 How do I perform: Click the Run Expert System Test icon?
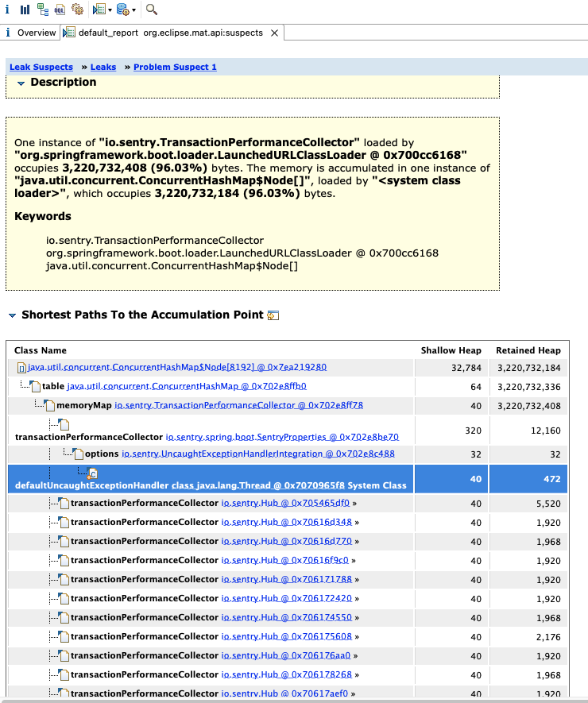pyautogui.click(x=99, y=10)
